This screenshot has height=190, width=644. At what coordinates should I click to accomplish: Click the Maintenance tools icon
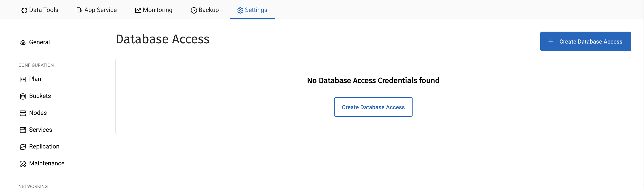tap(23, 164)
